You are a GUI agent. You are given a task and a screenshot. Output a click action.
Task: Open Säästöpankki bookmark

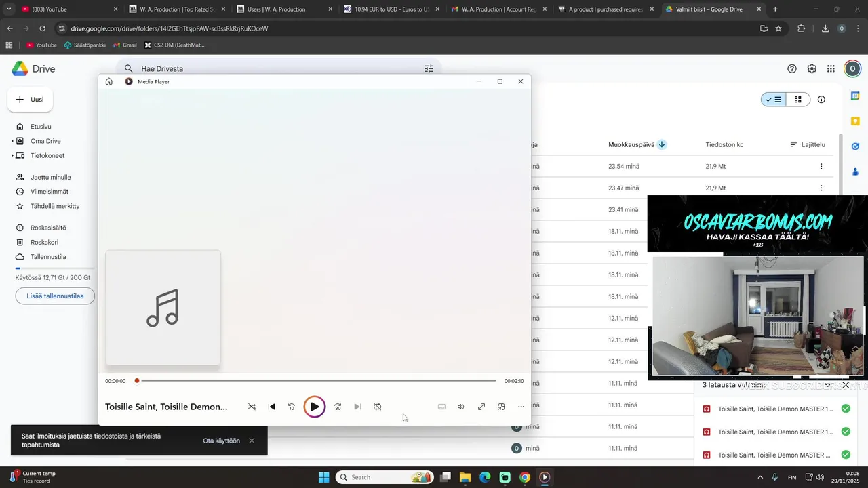coord(85,45)
